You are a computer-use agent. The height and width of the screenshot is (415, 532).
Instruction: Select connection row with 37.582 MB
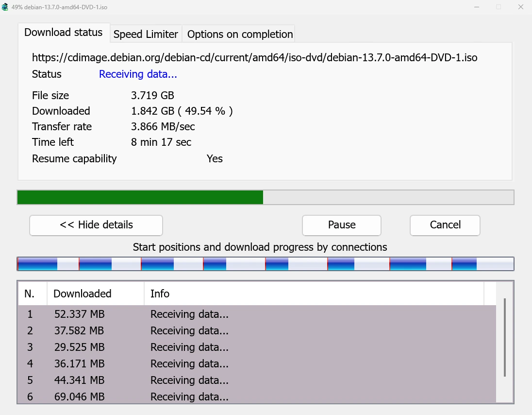(x=257, y=330)
